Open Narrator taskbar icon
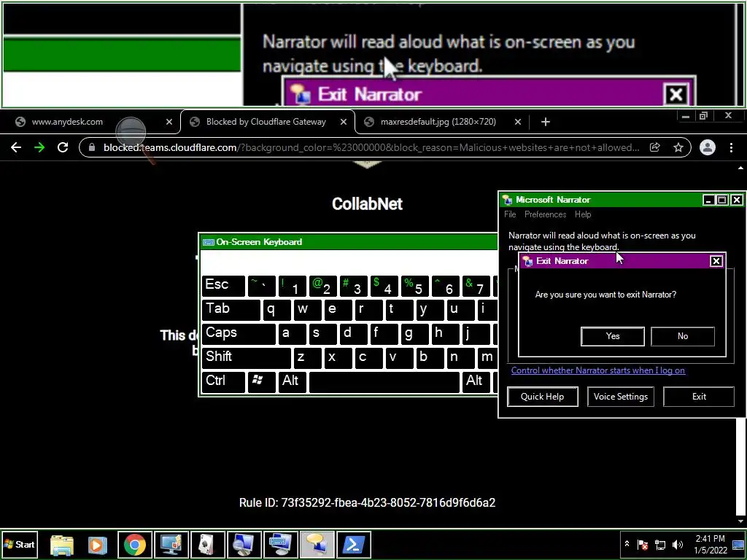This screenshot has width=747, height=560. tap(317, 544)
